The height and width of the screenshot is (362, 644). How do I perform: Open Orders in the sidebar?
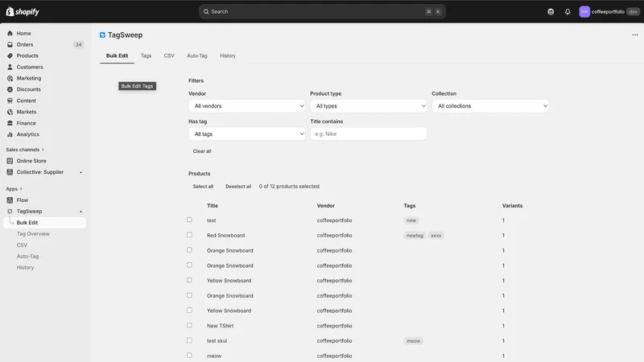tap(25, 44)
